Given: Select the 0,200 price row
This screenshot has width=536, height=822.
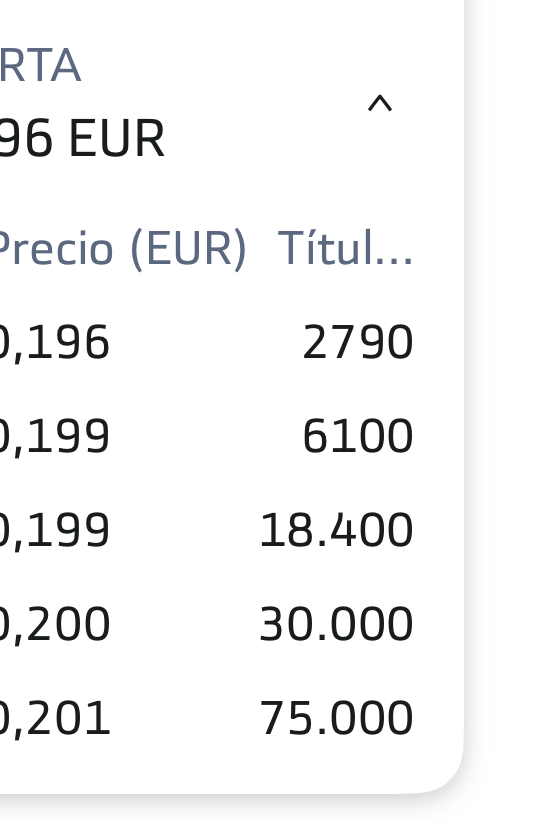Looking at the screenshot, I should [x=55, y=625].
